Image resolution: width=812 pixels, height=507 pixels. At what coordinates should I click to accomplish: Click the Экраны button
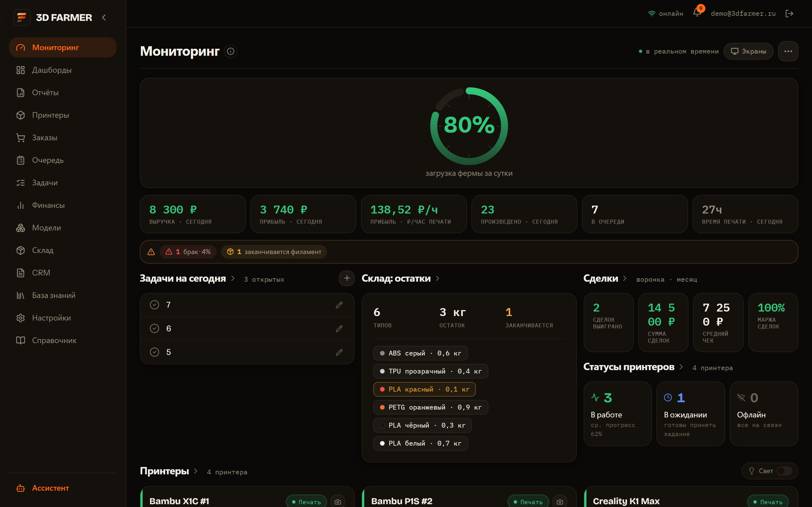click(x=748, y=51)
